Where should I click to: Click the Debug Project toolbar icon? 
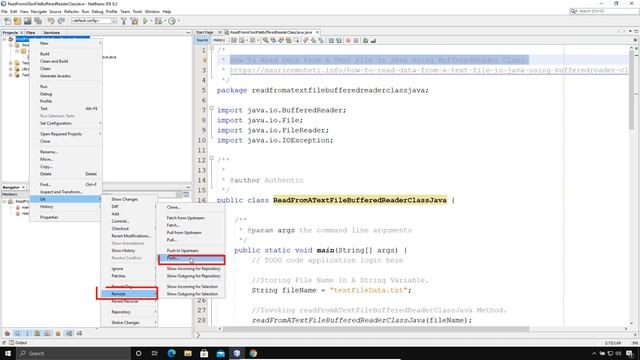point(158,21)
